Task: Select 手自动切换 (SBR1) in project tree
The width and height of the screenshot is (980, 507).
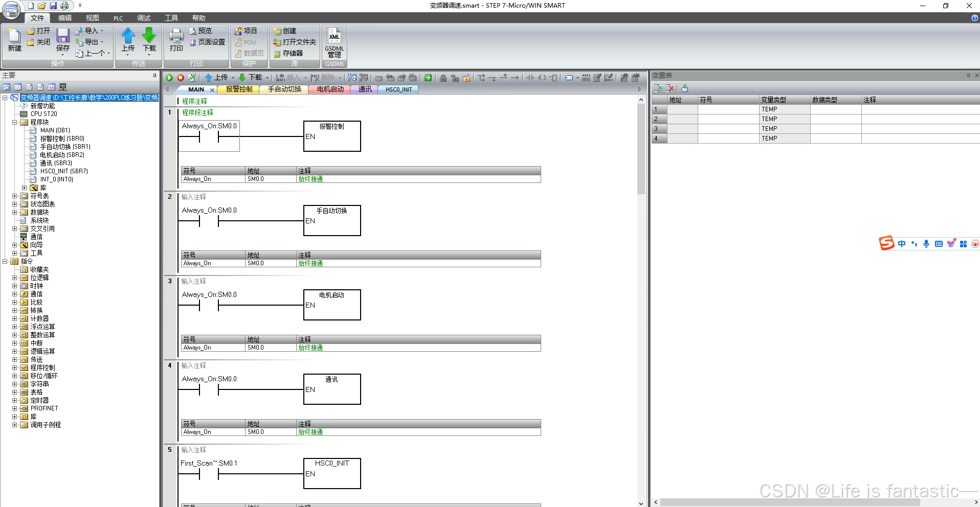Action: click(65, 147)
